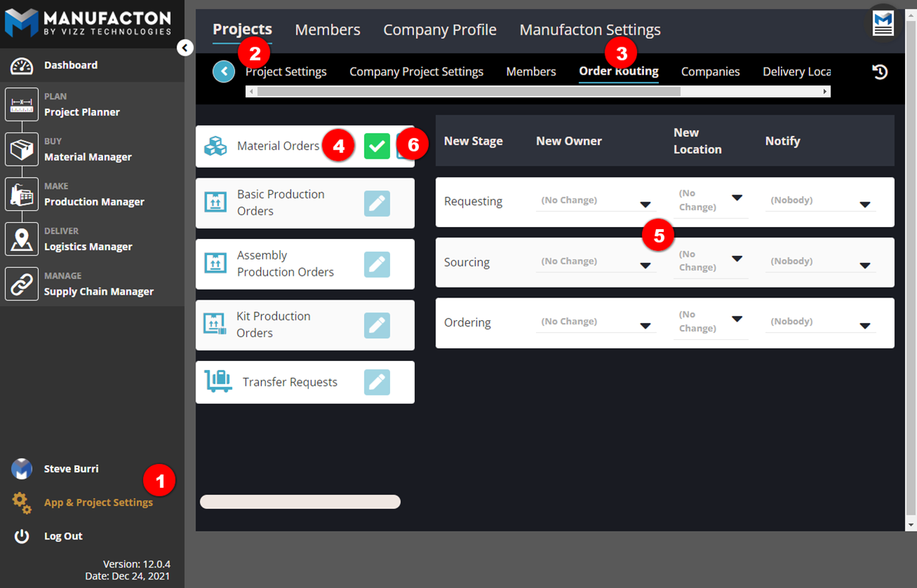Open Supply Chain Manager link icon
The height and width of the screenshot is (588, 917).
pyautogui.click(x=22, y=284)
